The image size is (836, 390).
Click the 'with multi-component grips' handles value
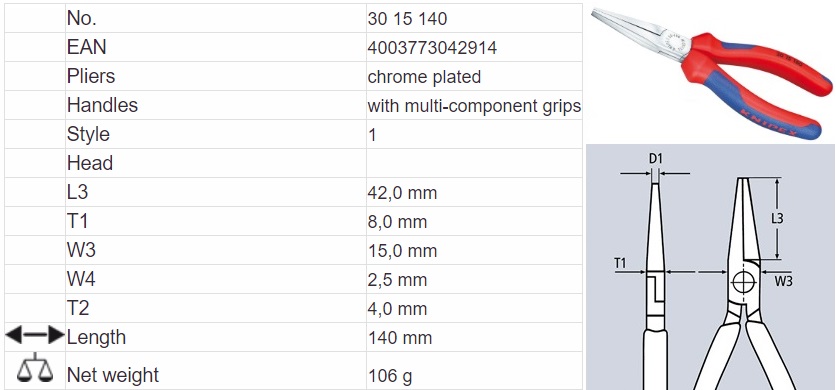[x=474, y=106]
